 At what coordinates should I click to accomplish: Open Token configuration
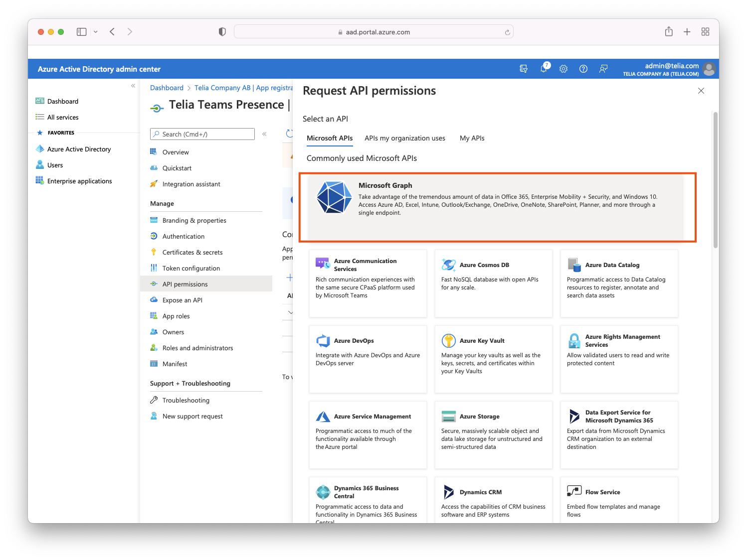191,268
